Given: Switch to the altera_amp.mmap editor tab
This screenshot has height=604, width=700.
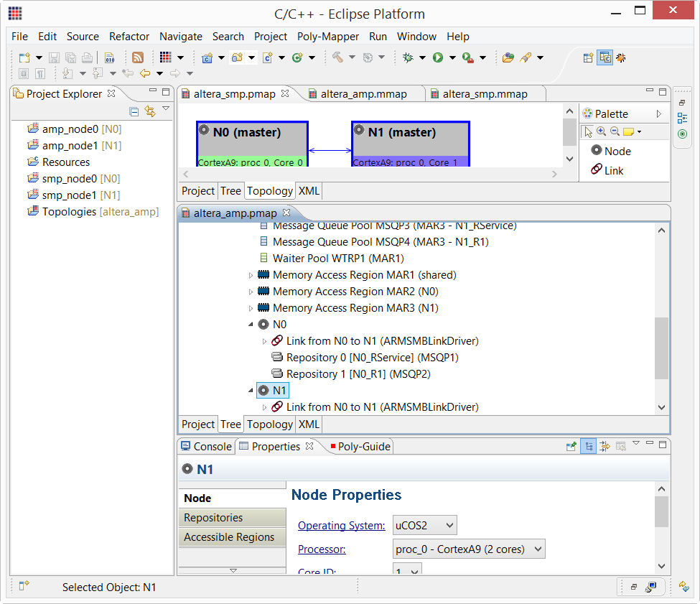Looking at the screenshot, I should pyautogui.click(x=363, y=94).
